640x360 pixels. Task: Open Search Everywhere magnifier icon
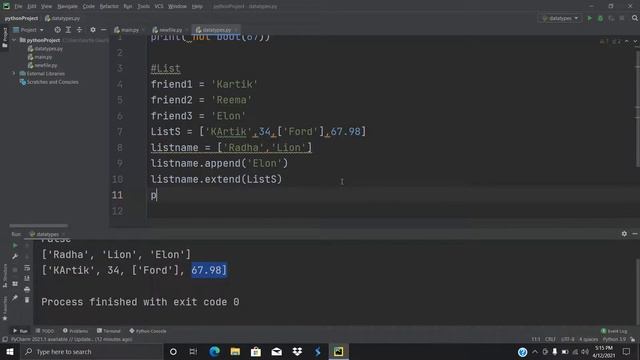[x=635, y=18]
